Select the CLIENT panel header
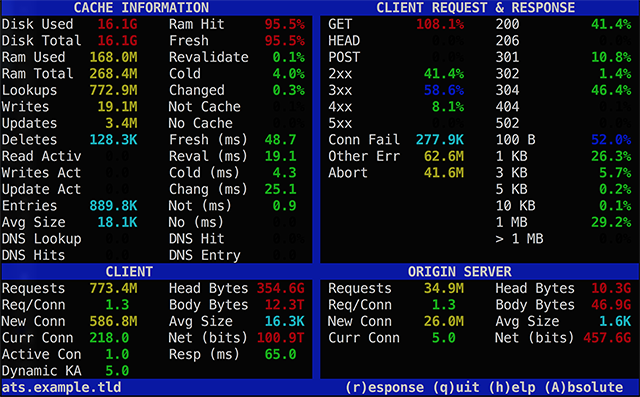Image resolution: width=640 pixels, height=397 pixels. pos(129,271)
